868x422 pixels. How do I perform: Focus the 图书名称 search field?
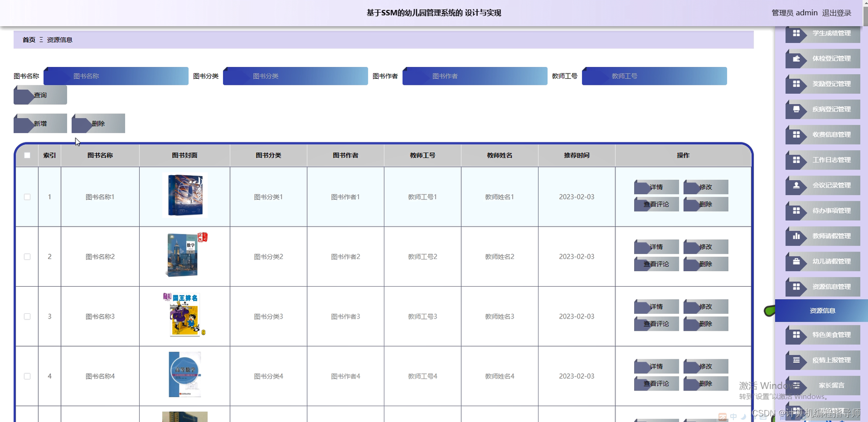tap(116, 76)
